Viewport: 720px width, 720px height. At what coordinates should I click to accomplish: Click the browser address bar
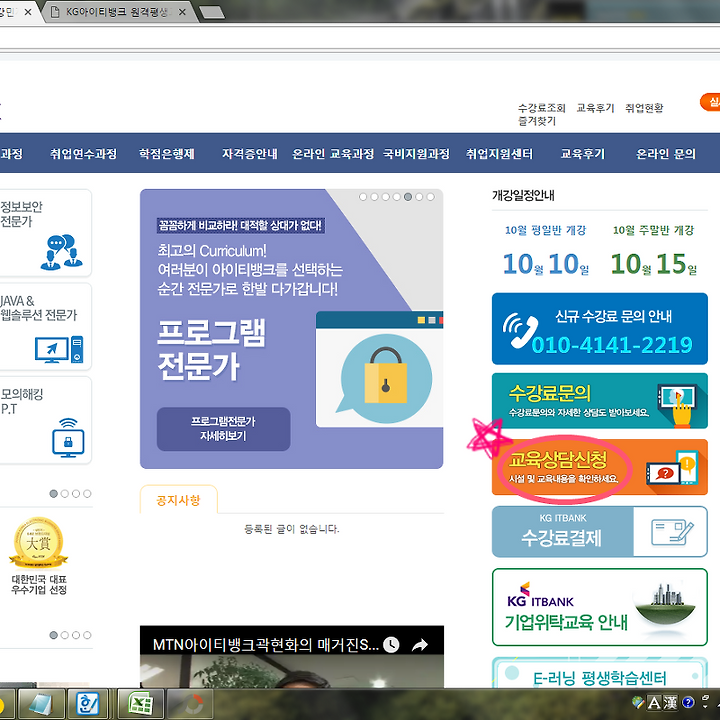click(360, 39)
